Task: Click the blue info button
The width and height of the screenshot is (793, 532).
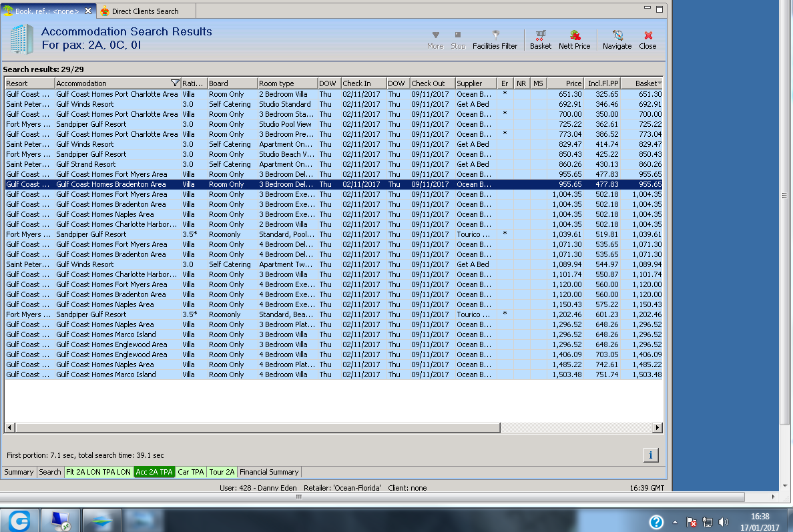Action: point(650,455)
